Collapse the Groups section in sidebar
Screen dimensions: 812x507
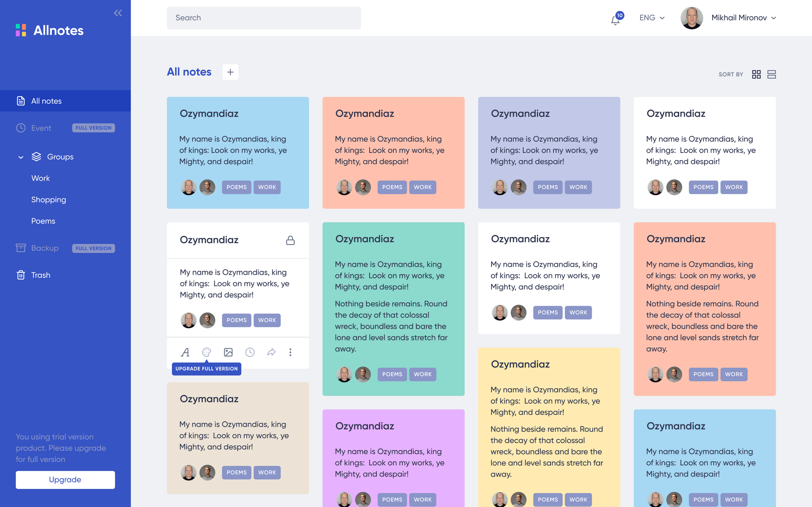[21, 157]
